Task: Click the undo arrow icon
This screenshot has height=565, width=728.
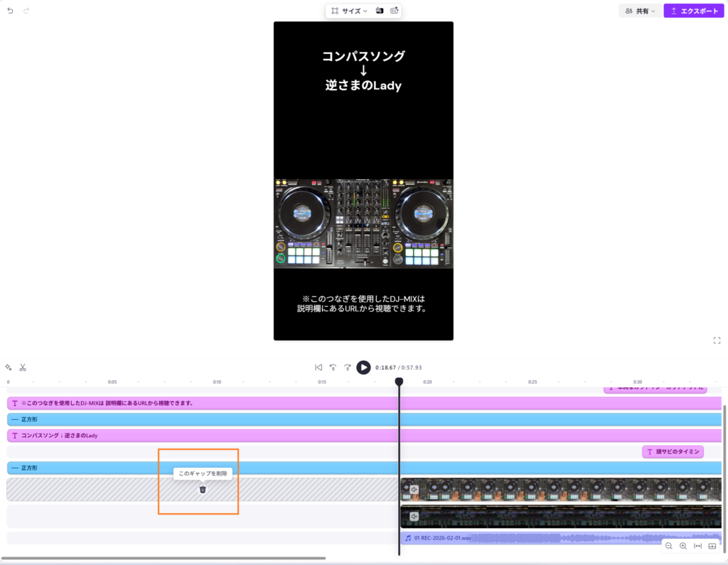Action: [10, 11]
